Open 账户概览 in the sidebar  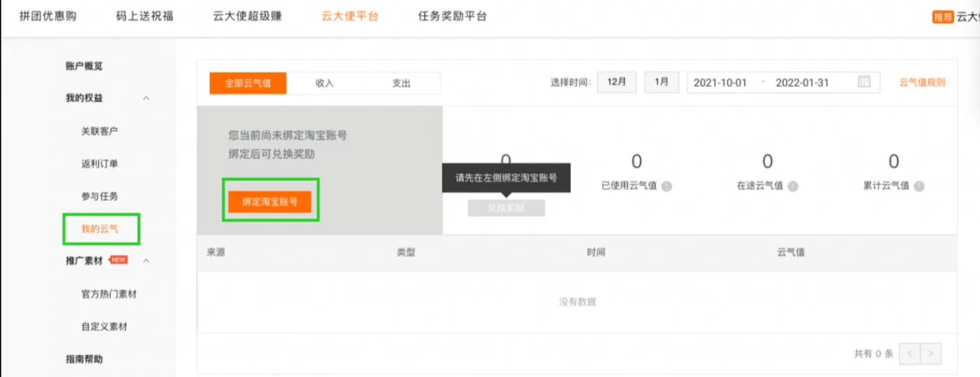click(x=84, y=66)
